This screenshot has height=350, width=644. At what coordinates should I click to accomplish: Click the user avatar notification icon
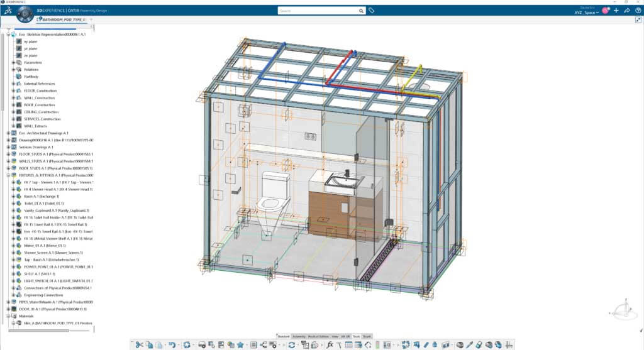pyautogui.click(x=606, y=11)
